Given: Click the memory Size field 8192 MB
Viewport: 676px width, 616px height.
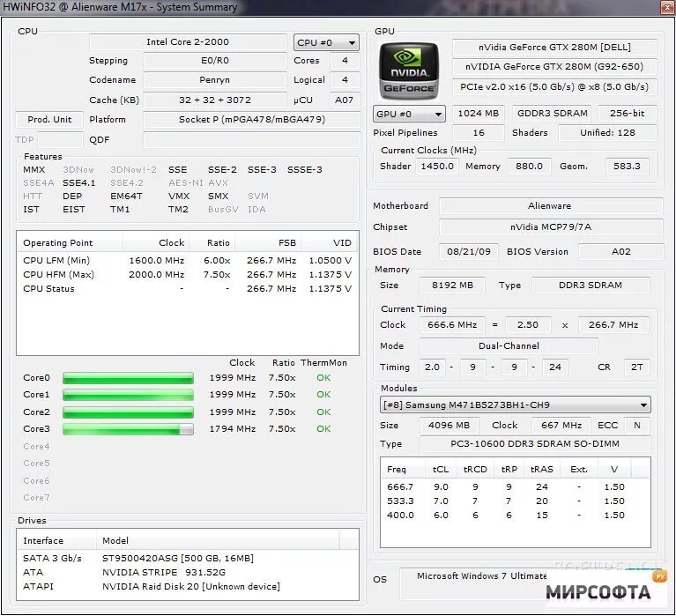Looking at the screenshot, I should pyautogui.click(x=452, y=286).
